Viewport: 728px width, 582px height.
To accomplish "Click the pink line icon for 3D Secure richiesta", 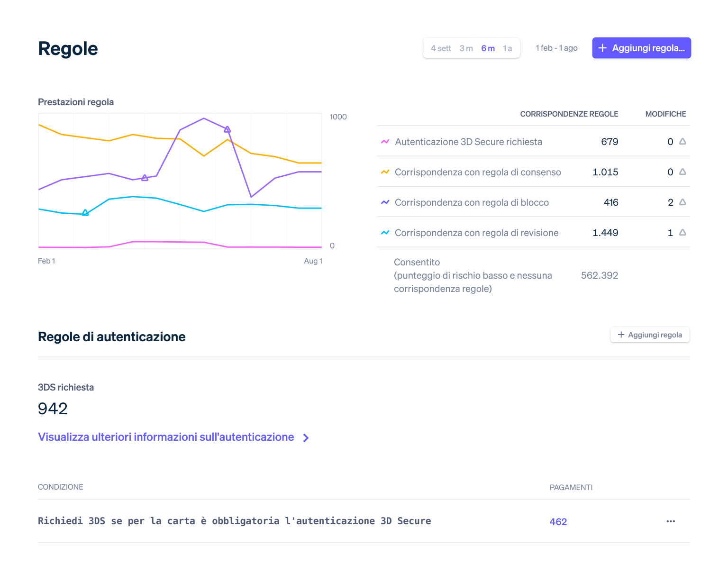I will 385,142.
